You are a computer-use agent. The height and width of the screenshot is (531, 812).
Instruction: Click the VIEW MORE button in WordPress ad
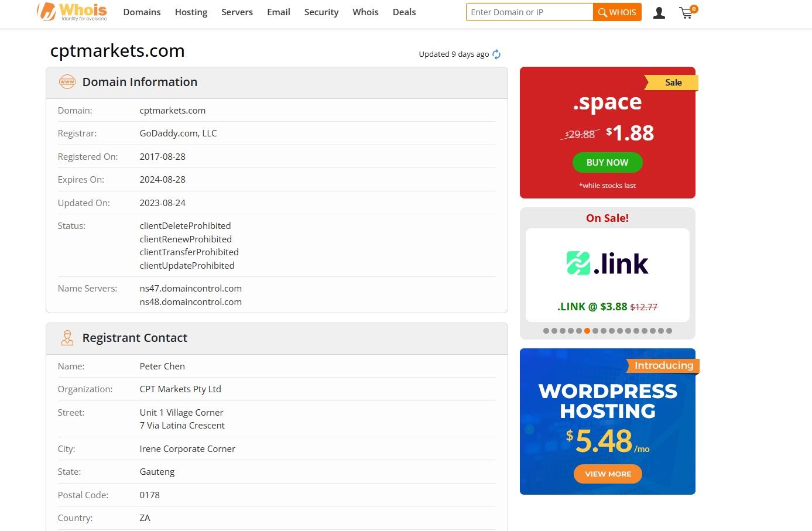click(608, 474)
